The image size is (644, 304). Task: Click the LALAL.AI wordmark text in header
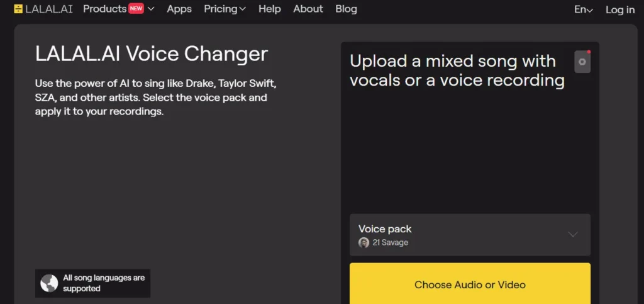tap(49, 9)
